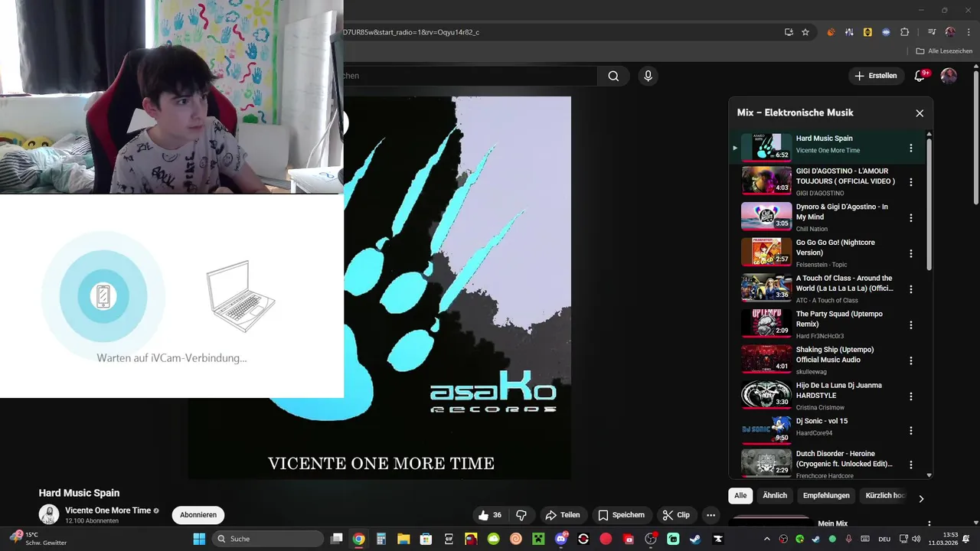
Task: Show more filter chips with right arrow
Action: 921,498
